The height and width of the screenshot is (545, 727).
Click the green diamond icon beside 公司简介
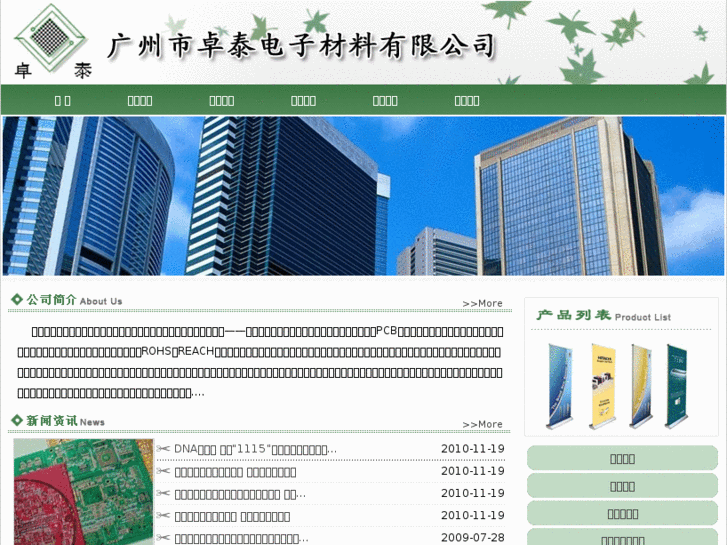[x=17, y=300]
